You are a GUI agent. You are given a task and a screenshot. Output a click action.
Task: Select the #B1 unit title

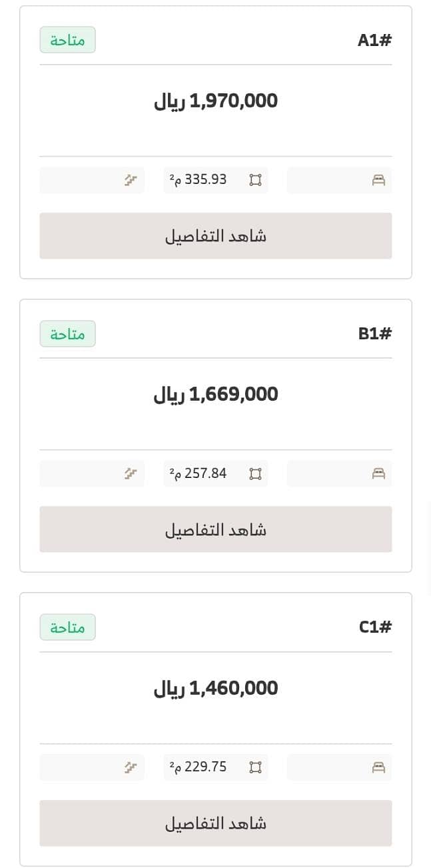[375, 333]
